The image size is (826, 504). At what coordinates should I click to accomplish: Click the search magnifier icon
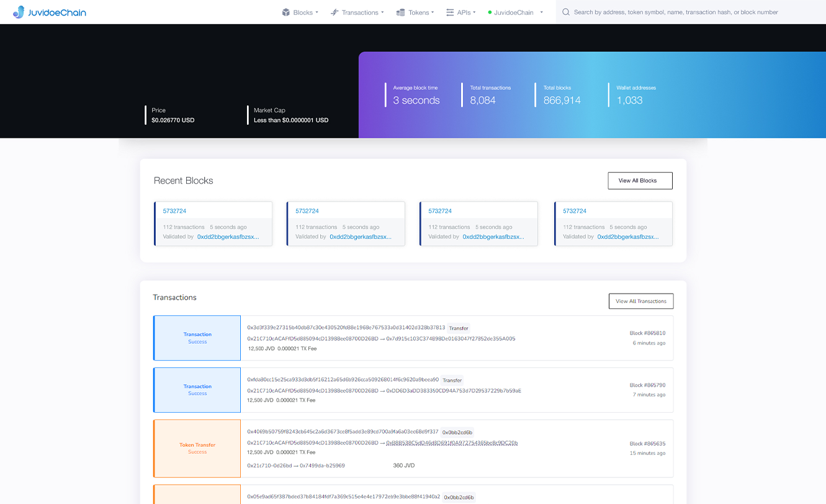click(565, 12)
